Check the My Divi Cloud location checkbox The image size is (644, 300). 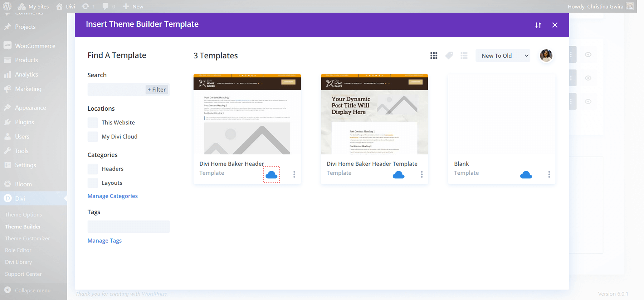(93, 136)
